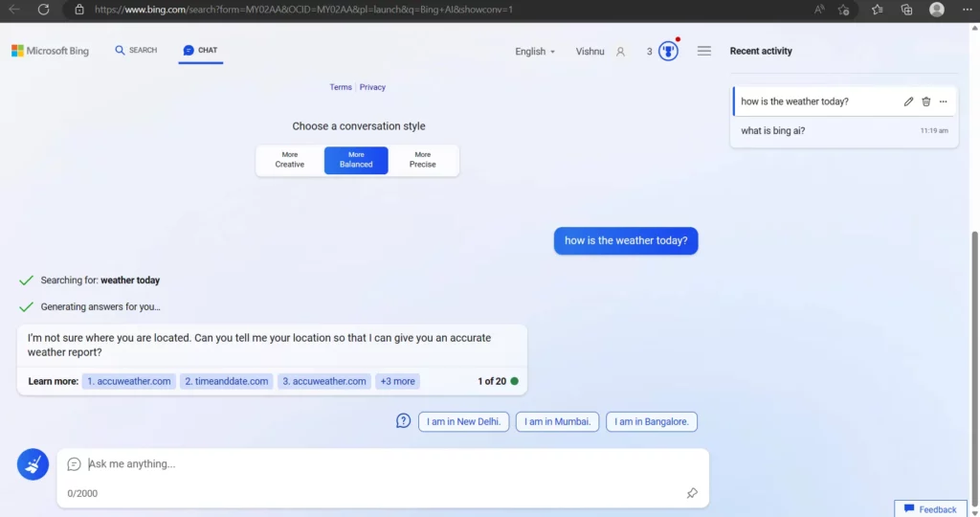Click the browser address bar URL

(x=303, y=10)
